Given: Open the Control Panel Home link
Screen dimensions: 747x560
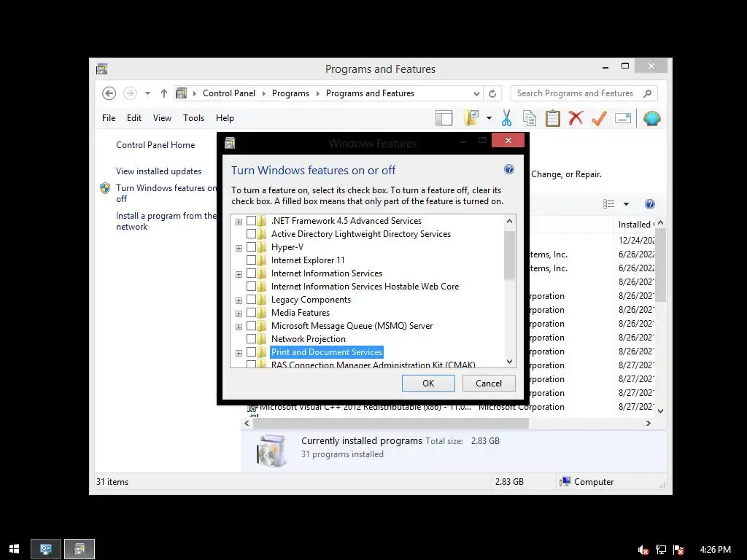Looking at the screenshot, I should (155, 145).
